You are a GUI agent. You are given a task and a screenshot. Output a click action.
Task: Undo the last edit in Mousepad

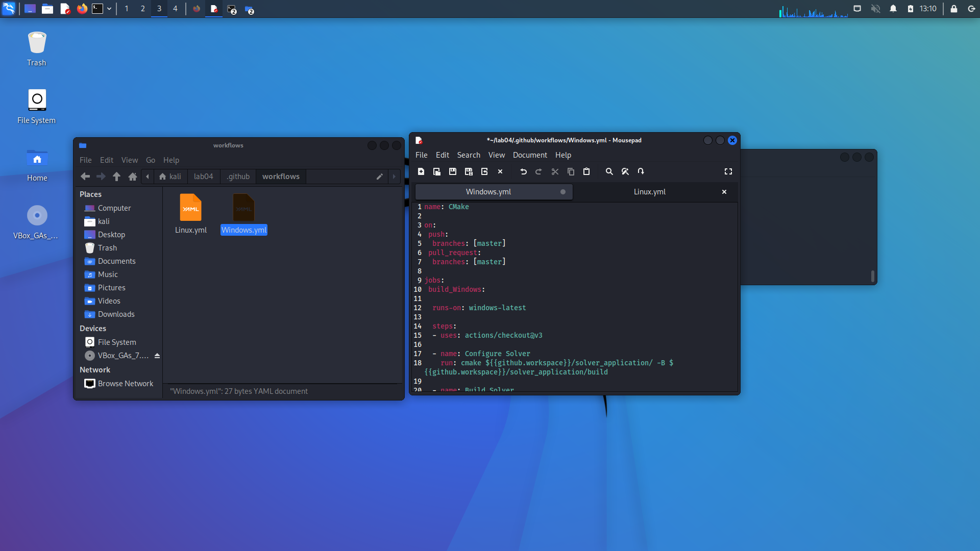click(523, 171)
